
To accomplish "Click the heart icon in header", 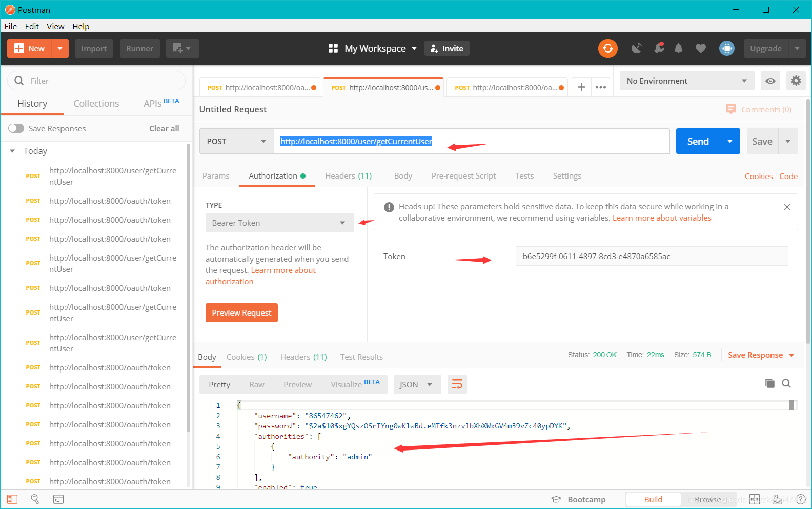I will tap(700, 48).
